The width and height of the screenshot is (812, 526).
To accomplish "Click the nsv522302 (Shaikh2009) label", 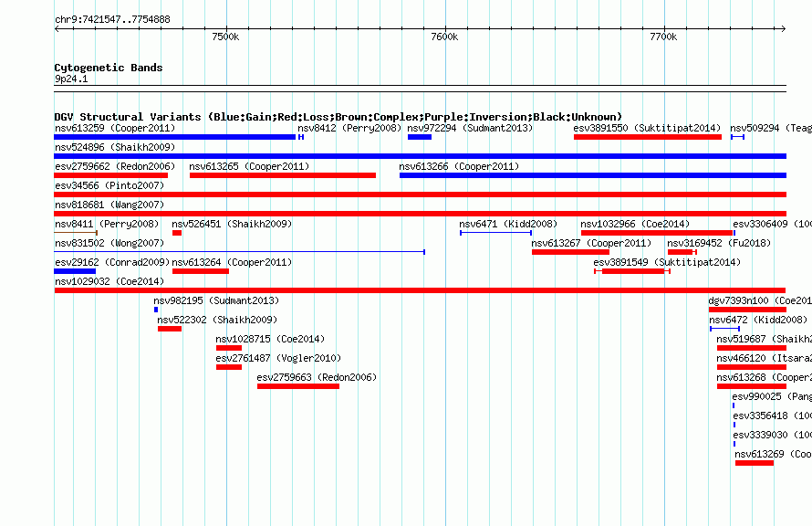I will (x=217, y=320).
